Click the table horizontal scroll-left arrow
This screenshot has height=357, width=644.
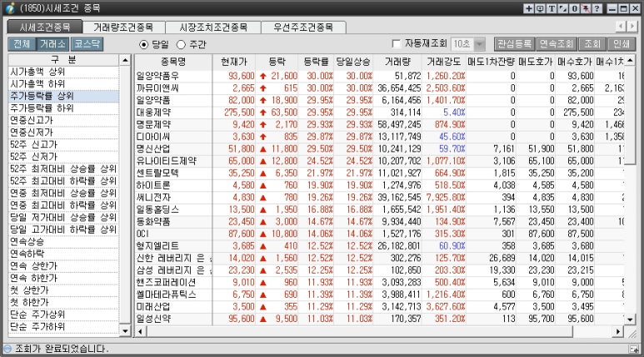[140, 331]
